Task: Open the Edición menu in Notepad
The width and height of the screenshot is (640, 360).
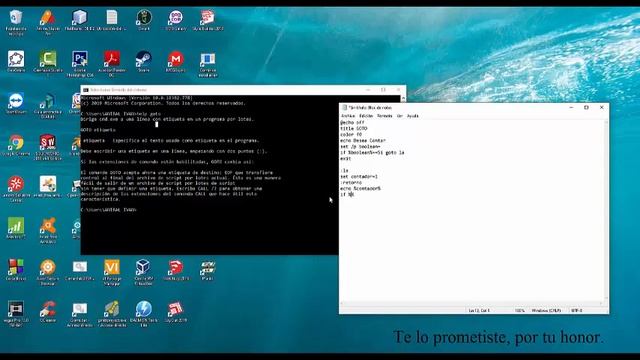Action: pos(366,116)
